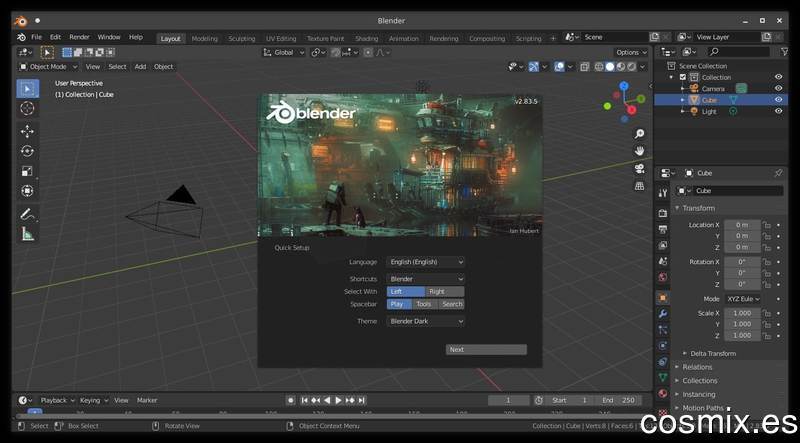The image size is (800, 443).
Task: Open the Modifiers wrench properties tab
Action: pos(662,313)
